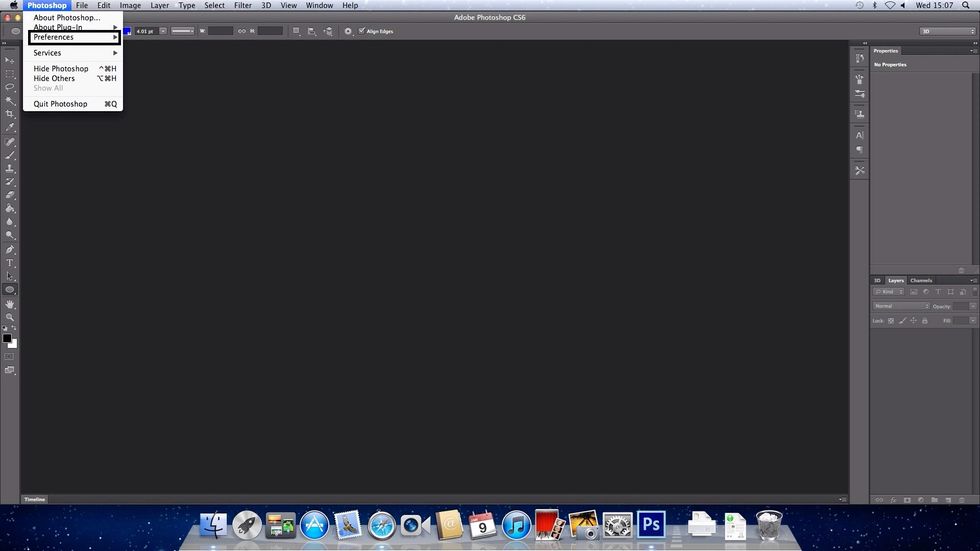Toggle lock all
980x551 pixels.
[924, 320]
